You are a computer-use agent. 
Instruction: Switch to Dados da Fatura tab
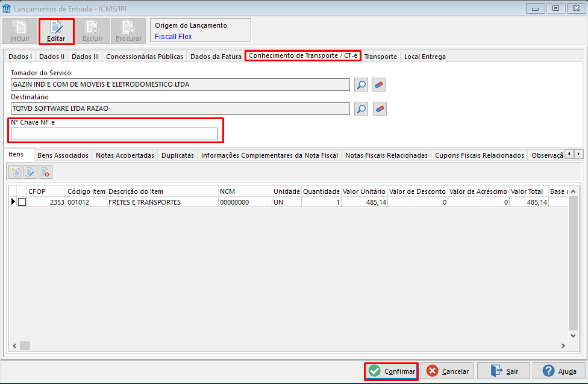pos(216,57)
